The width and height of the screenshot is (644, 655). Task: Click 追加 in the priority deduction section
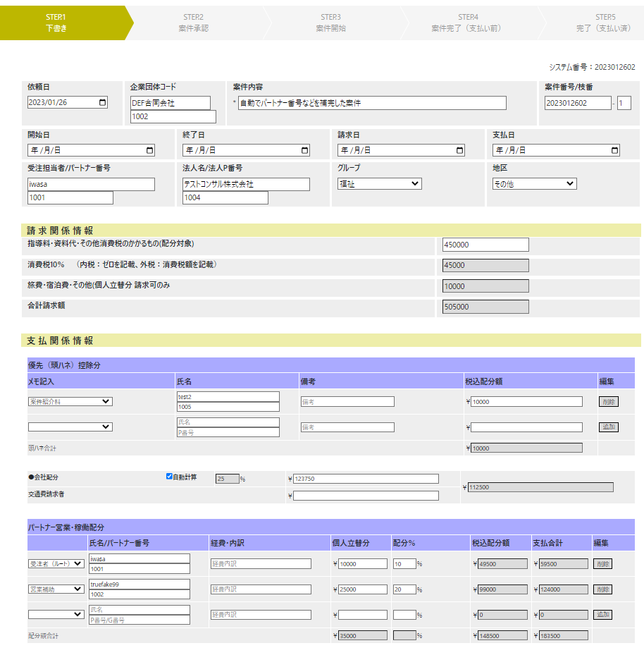pos(608,427)
